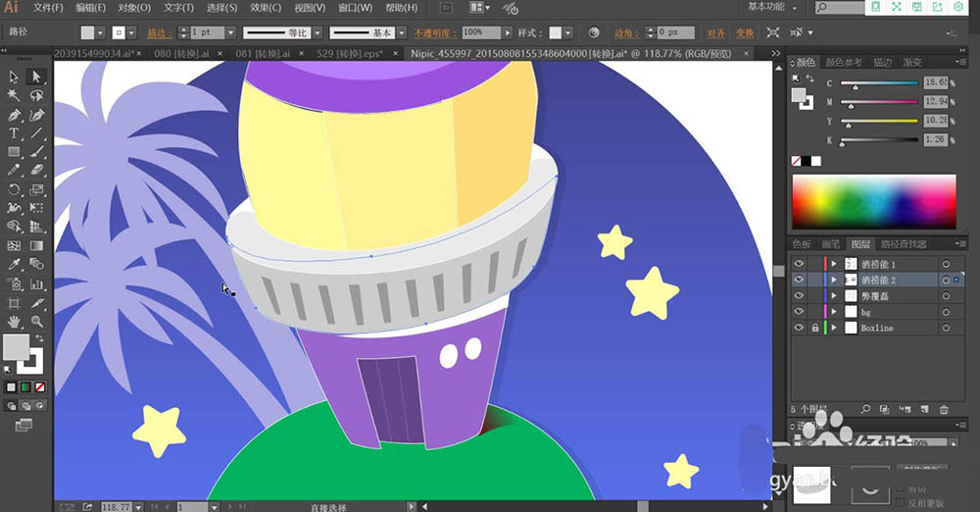Select the Magic Wand tool
The height and width of the screenshot is (512, 980).
coord(14,95)
